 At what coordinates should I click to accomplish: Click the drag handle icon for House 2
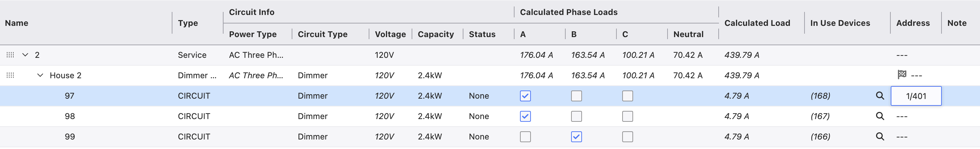tap(10, 76)
